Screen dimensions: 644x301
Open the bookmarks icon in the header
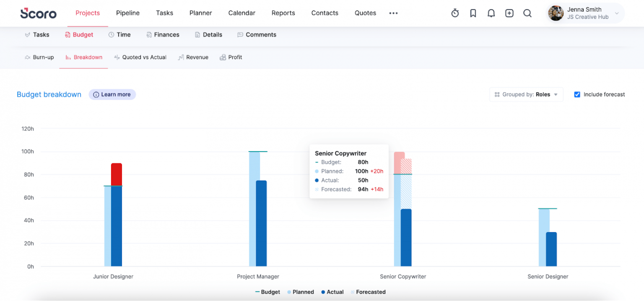473,13
